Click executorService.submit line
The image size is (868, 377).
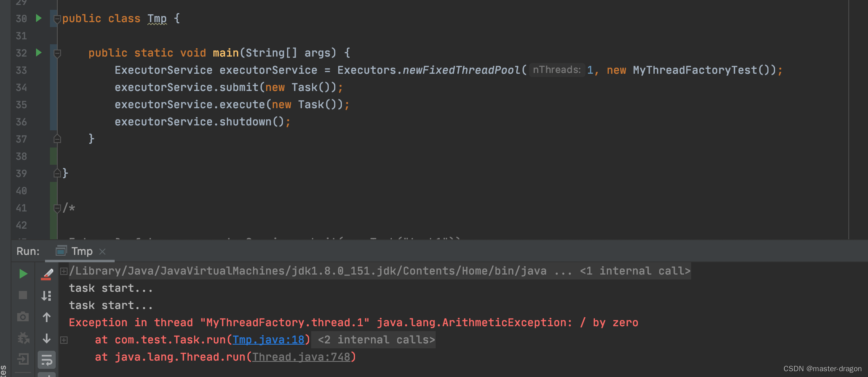pos(228,87)
